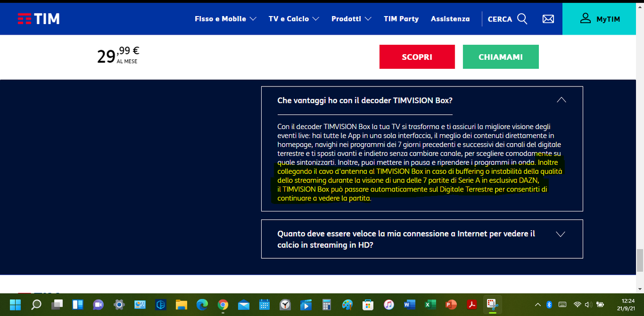Launch Microsoft Edge from the taskbar

202,304
